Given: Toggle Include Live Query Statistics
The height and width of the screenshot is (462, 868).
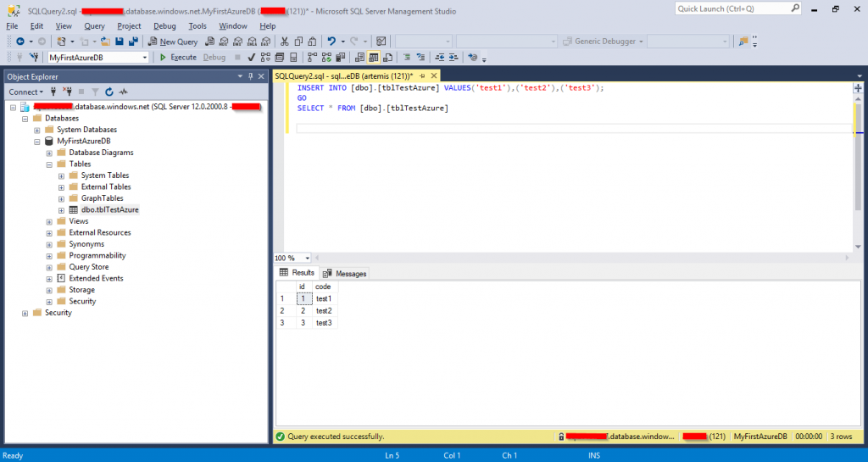Looking at the screenshot, I should (326, 57).
